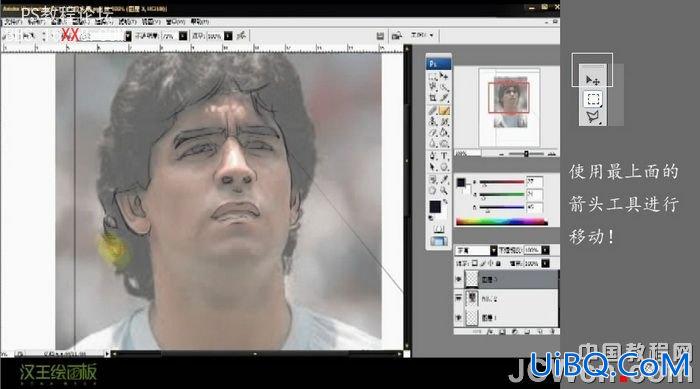700x389 pixels.
Task: Select the Blur tool
Action: click(433, 143)
